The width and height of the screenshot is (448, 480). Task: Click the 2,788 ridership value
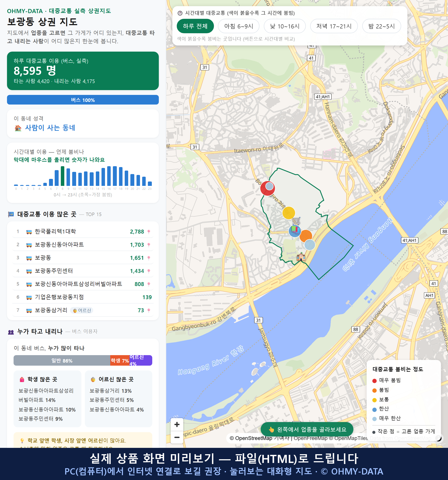137,232
